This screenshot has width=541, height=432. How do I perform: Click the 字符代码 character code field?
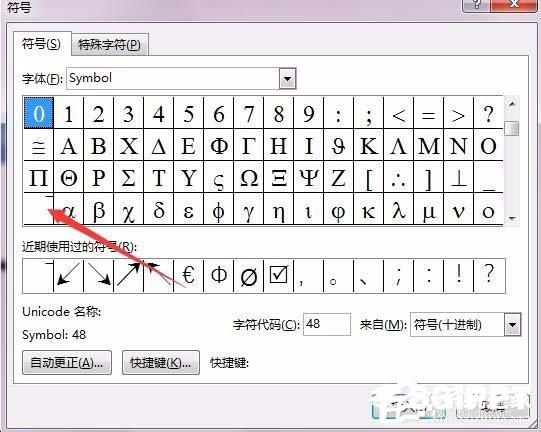point(327,324)
